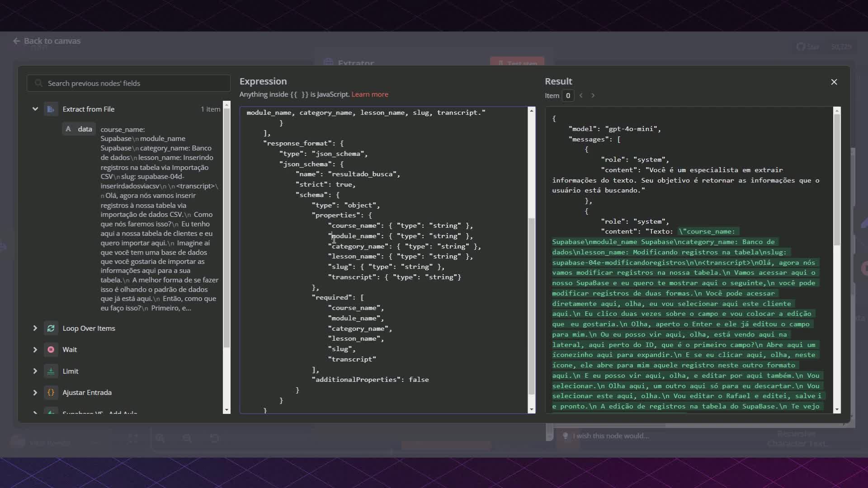Open the Learn more link

point(370,94)
